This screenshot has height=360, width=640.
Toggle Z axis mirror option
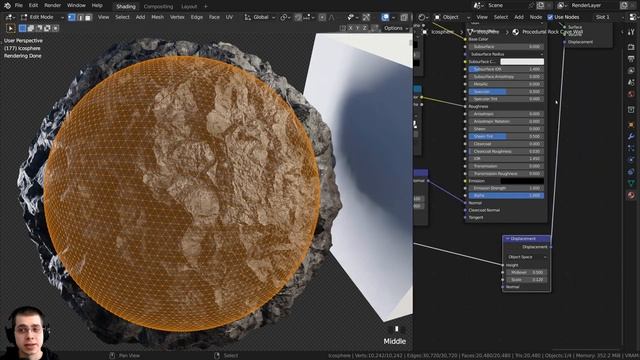click(x=365, y=28)
